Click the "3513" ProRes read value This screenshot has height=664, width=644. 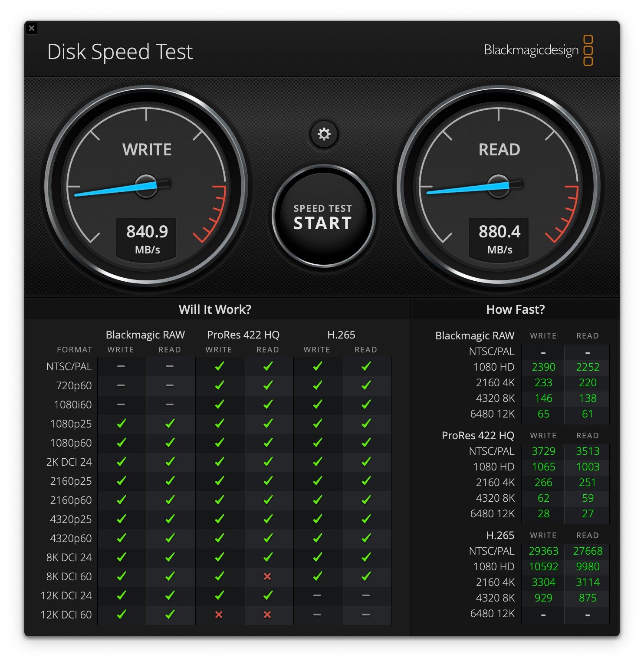click(588, 451)
